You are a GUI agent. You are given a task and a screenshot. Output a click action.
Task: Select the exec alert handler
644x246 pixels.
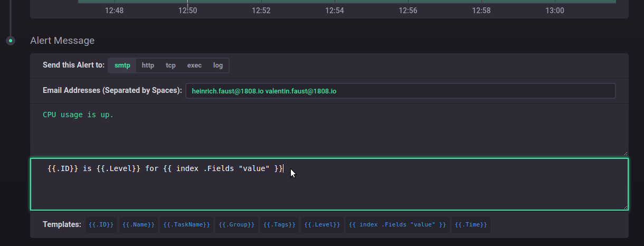pos(194,65)
